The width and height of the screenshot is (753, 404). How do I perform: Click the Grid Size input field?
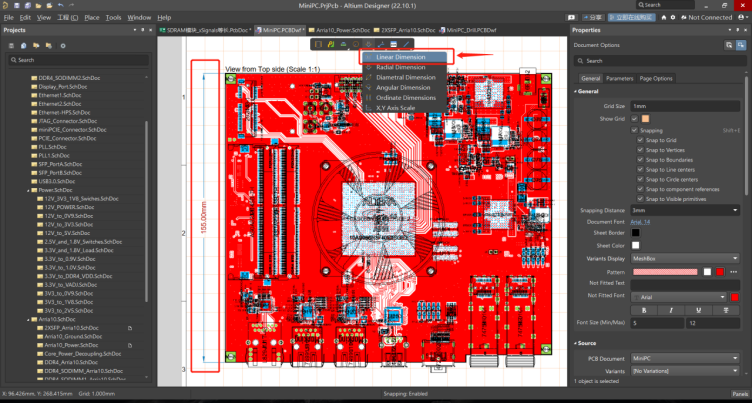pyautogui.click(x=685, y=105)
